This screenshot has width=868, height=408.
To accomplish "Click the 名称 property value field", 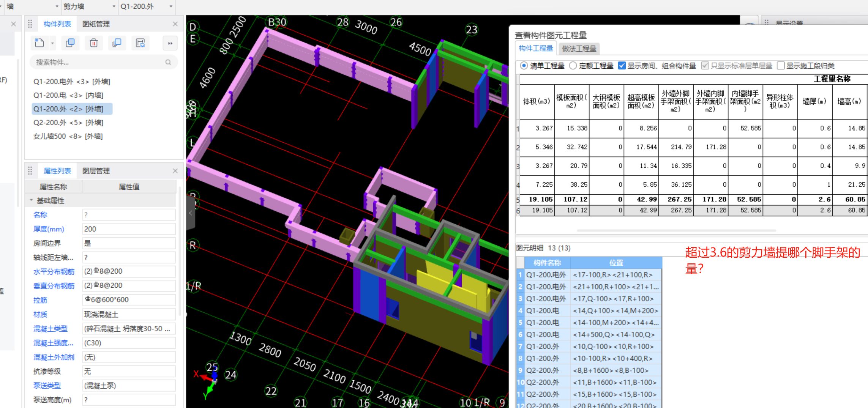I will point(129,215).
